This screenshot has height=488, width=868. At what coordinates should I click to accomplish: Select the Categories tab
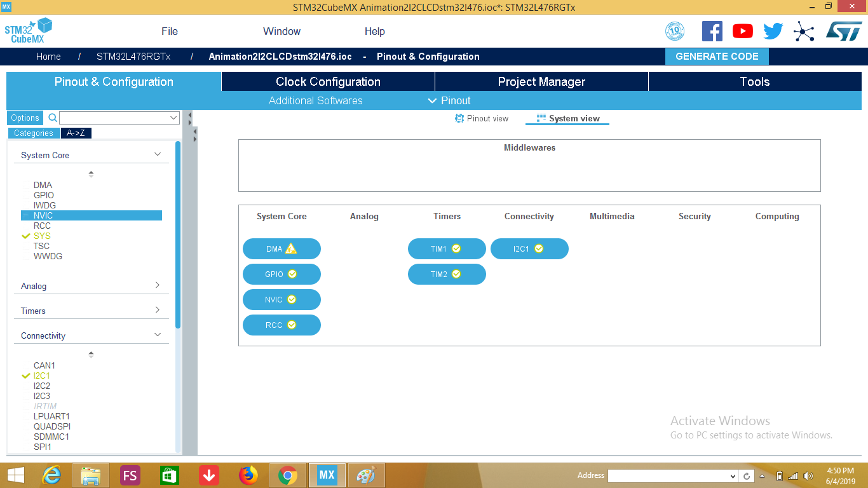tap(34, 133)
